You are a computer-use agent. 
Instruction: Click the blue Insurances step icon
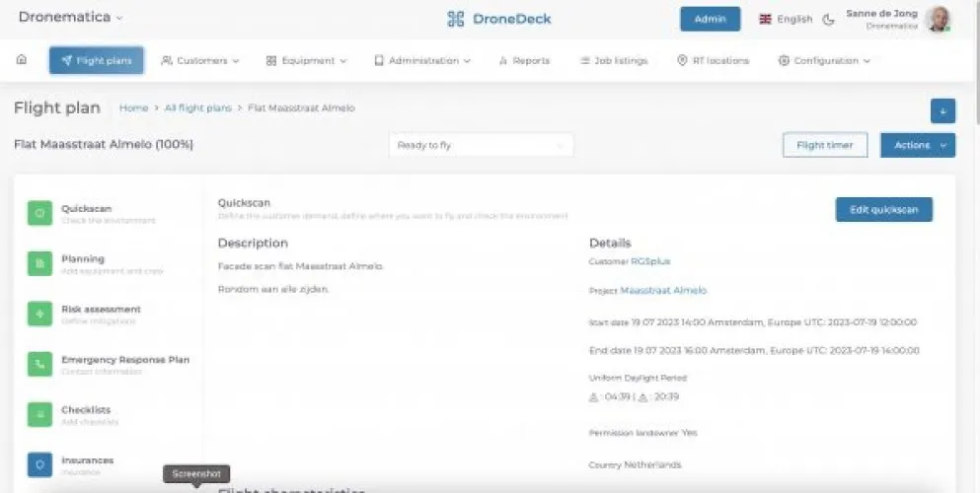coord(40,464)
